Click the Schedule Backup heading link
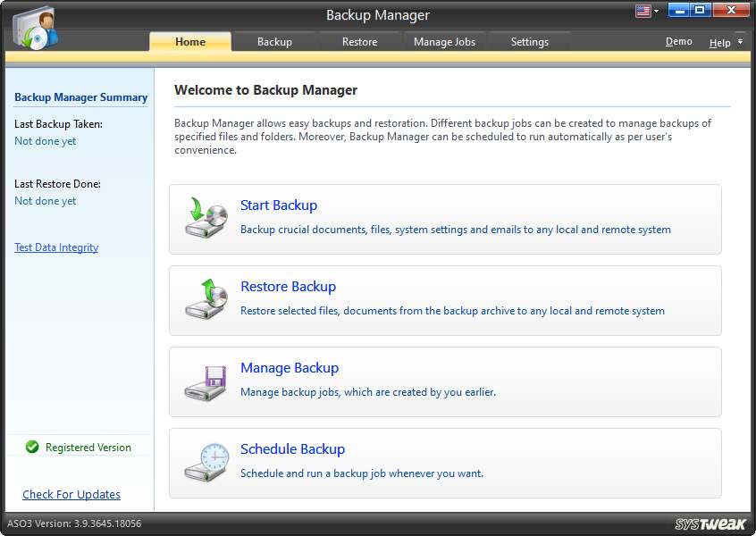The height and width of the screenshot is (536, 756). point(293,449)
